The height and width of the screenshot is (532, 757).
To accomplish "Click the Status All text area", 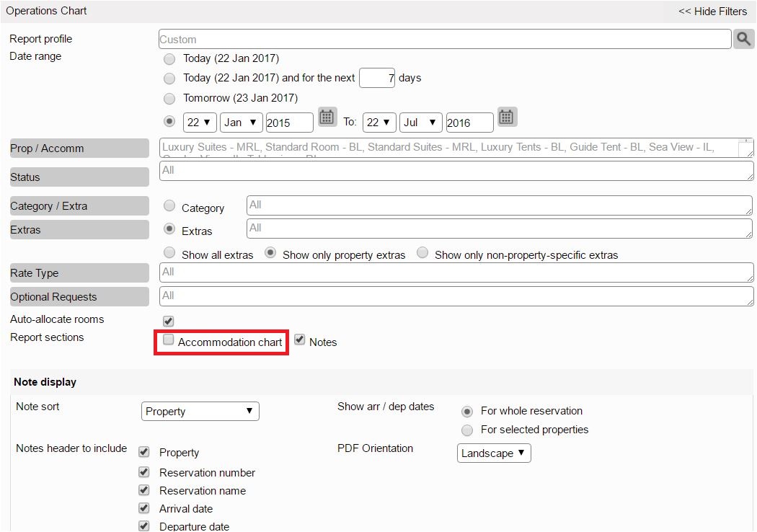I will click(456, 171).
